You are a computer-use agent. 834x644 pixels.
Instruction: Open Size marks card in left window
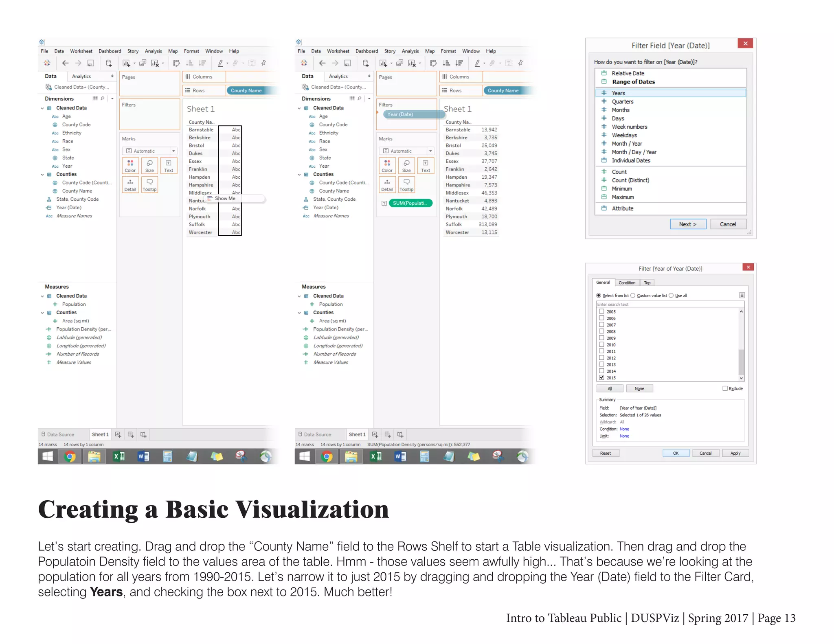(149, 166)
